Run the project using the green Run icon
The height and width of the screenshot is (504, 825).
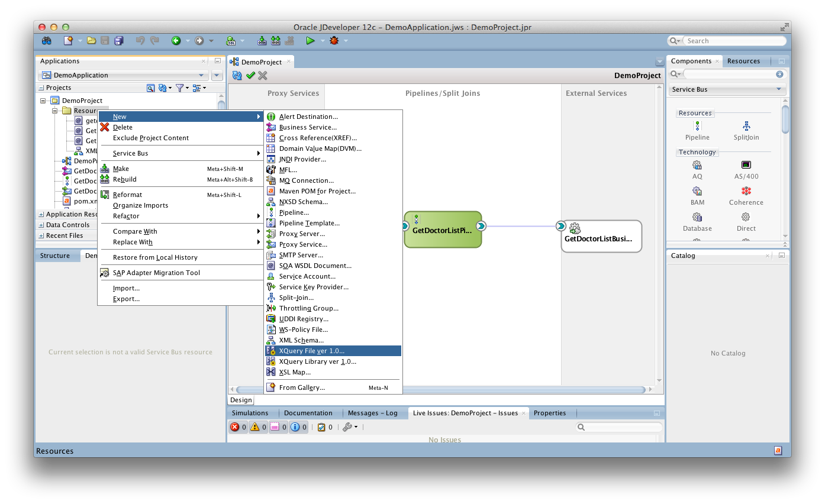[310, 40]
